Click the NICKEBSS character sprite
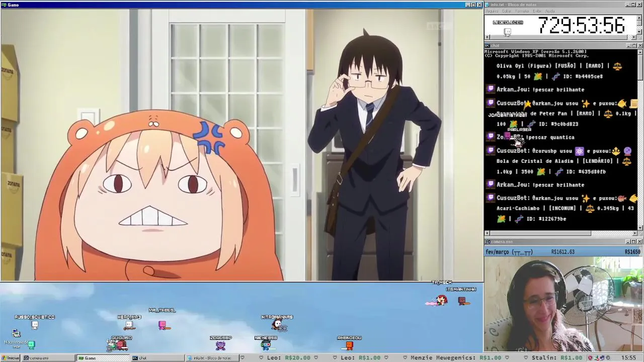The width and height of the screenshot is (644, 362). (x=266, y=345)
